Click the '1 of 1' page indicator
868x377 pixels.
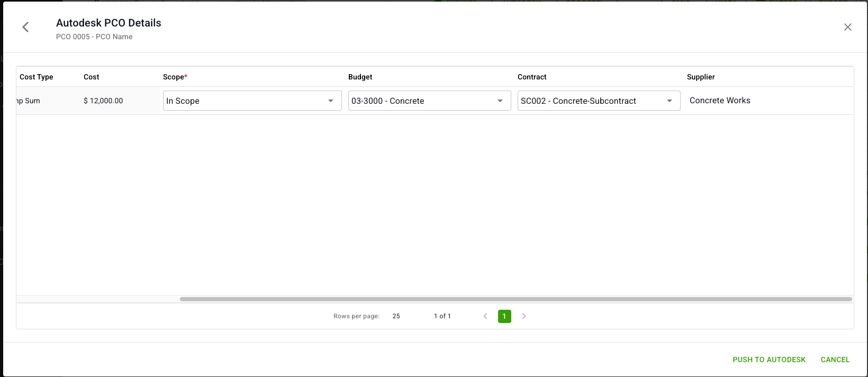point(442,316)
